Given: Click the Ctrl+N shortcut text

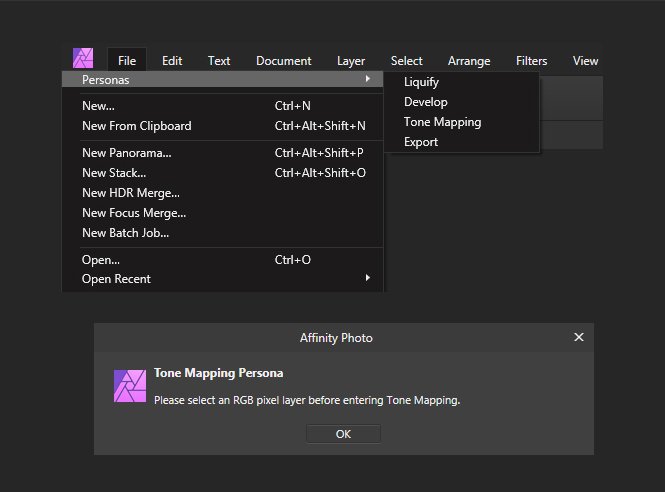Looking at the screenshot, I should (293, 106).
